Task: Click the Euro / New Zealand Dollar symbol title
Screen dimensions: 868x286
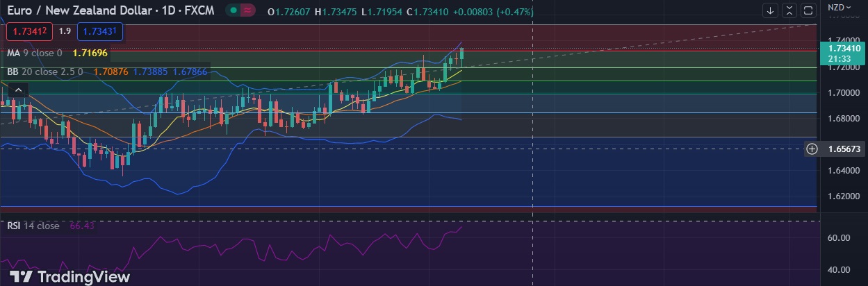Action: 79,10
